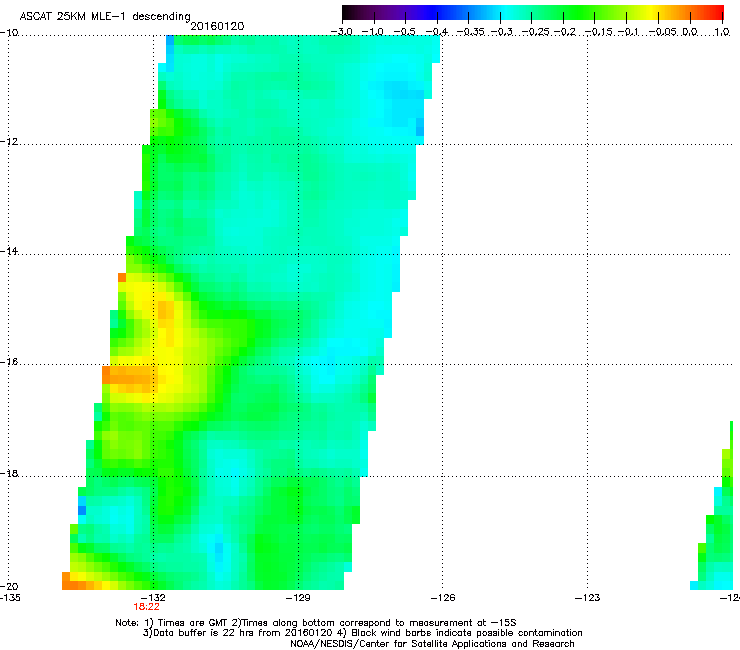
Task: Pick the -0.25 color scale label
Action: 536,32
